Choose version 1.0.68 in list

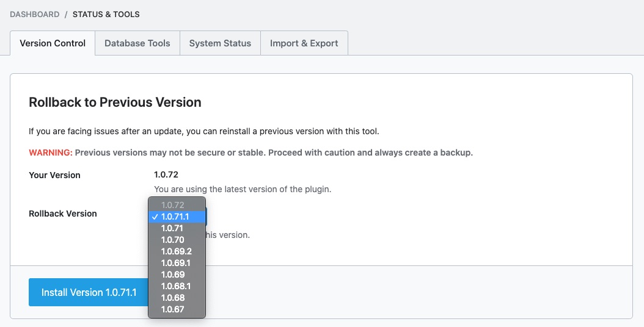[177, 298]
